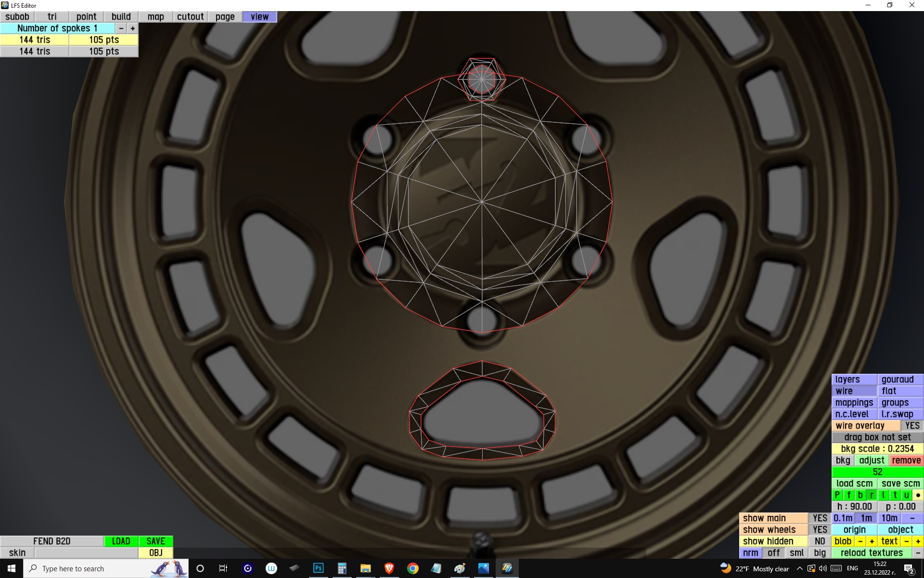Viewport: 924px width, 578px height.
Task: Increase blob size with plus button
Action: pos(872,541)
